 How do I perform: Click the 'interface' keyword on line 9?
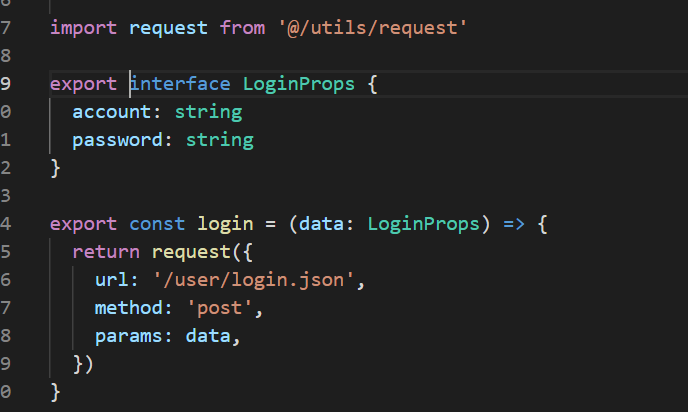[180, 84]
